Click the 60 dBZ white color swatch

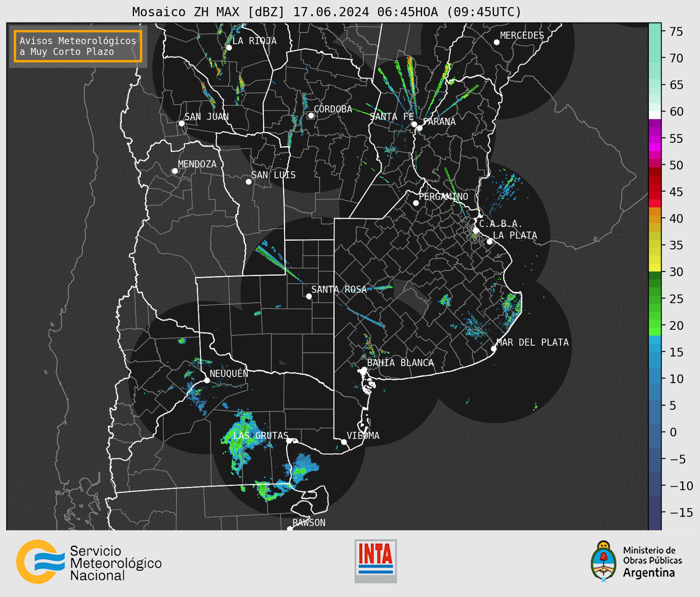pos(655,115)
